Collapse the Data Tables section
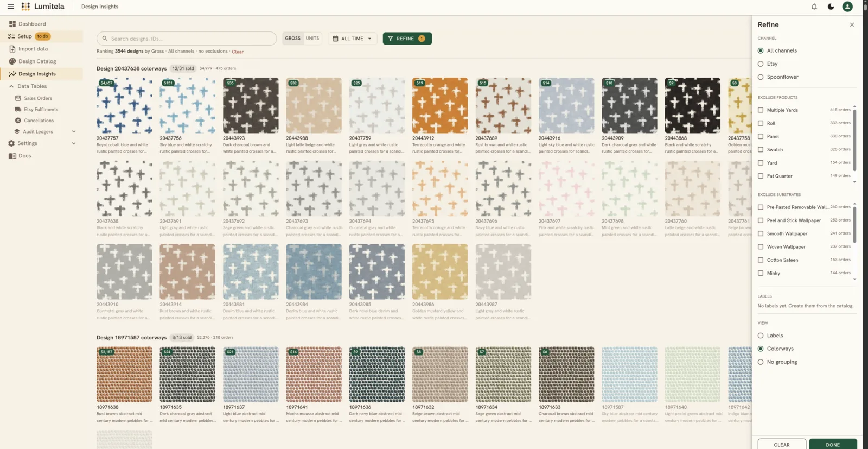The height and width of the screenshot is (449, 868). point(11,86)
